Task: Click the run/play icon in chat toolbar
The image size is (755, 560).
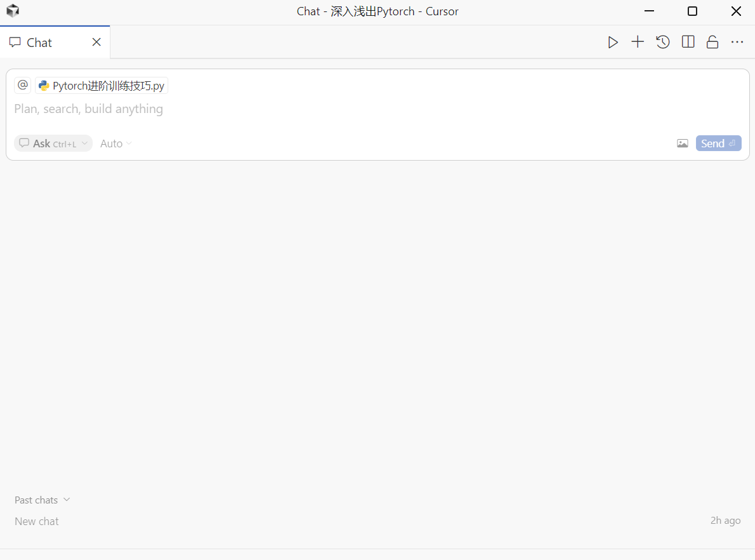Action: pos(613,43)
